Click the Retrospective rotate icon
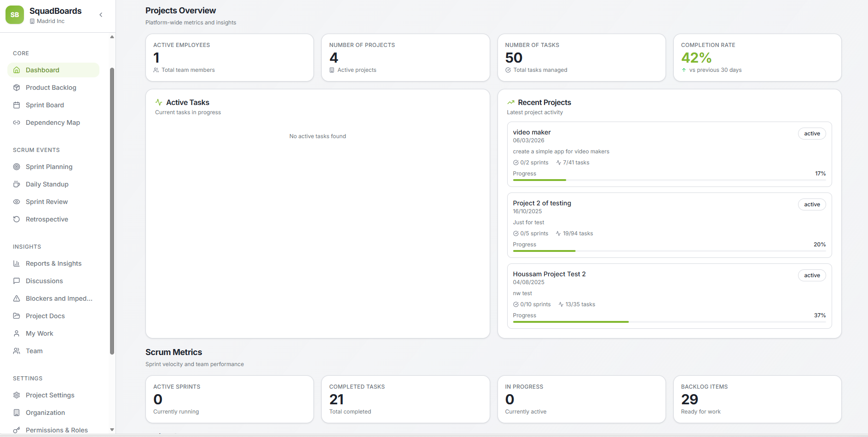Viewport: 868px width, 437px height. click(x=17, y=219)
